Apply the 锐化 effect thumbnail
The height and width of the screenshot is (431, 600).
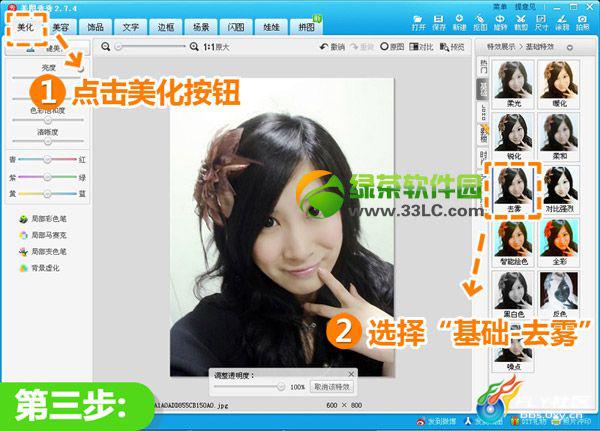click(513, 137)
